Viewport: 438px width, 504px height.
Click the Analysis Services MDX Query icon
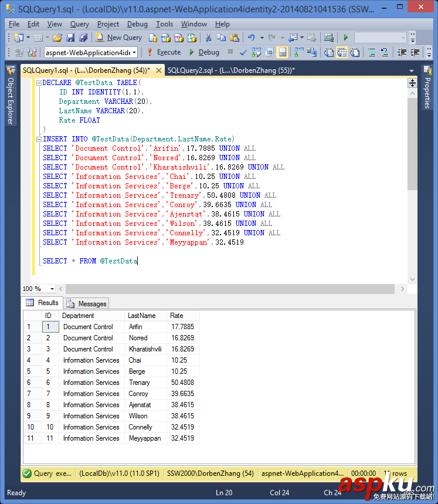pyautogui.click(x=166, y=38)
